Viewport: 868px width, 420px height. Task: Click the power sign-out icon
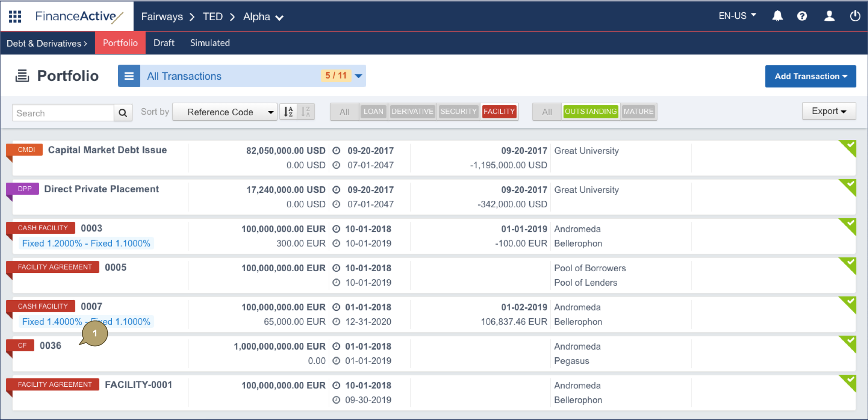pyautogui.click(x=855, y=16)
